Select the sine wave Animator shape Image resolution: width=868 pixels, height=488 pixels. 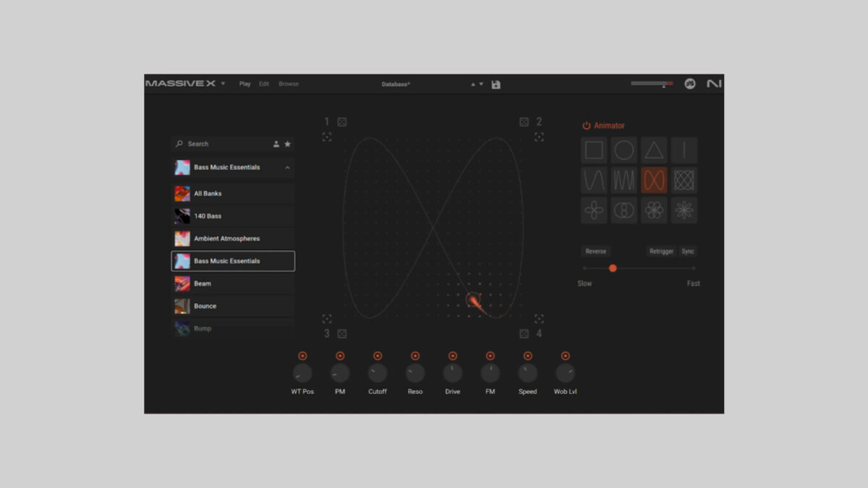click(593, 179)
